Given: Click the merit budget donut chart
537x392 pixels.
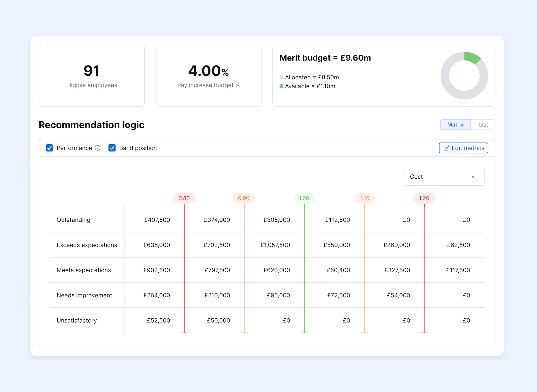Looking at the screenshot, I should click(x=464, y=76).
